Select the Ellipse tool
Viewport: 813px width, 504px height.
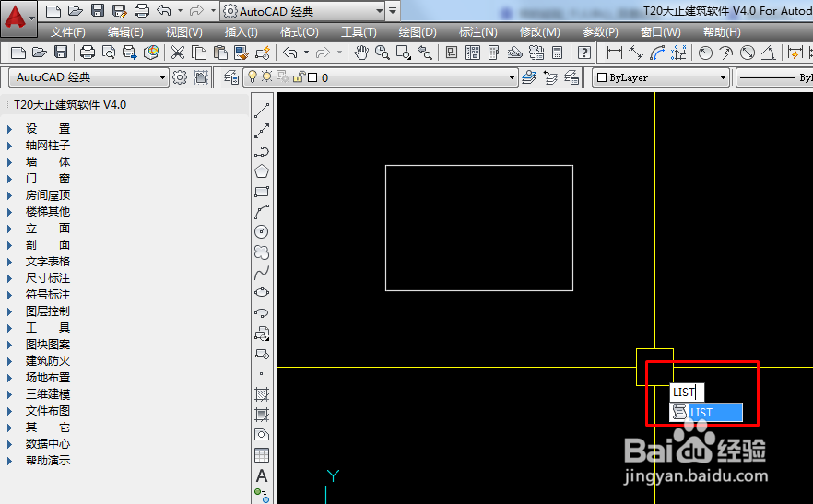[x=262, y=292]
